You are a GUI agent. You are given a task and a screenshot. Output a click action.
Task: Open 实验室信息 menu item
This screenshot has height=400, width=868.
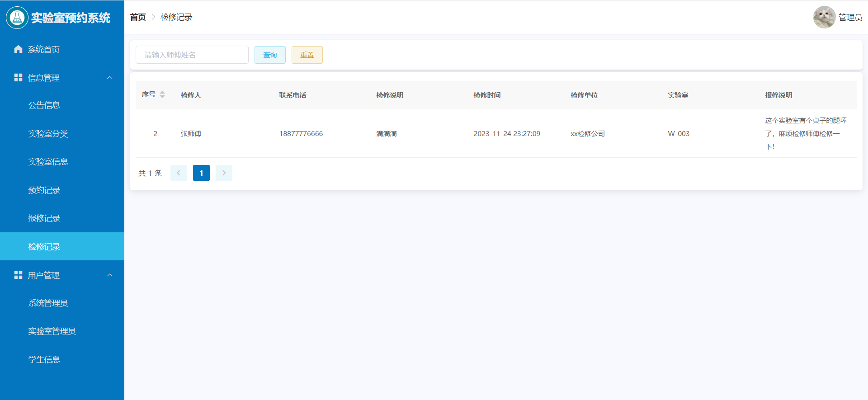click(62, 162)
